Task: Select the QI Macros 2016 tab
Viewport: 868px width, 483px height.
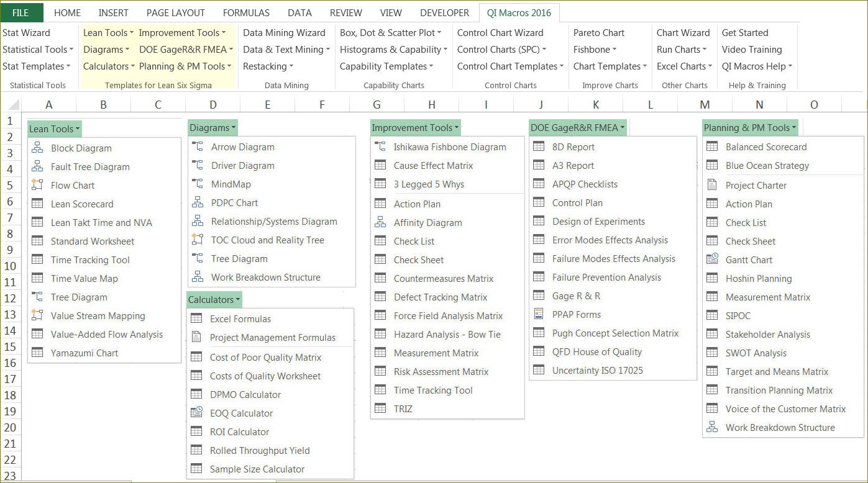Action: click(519, 12)
